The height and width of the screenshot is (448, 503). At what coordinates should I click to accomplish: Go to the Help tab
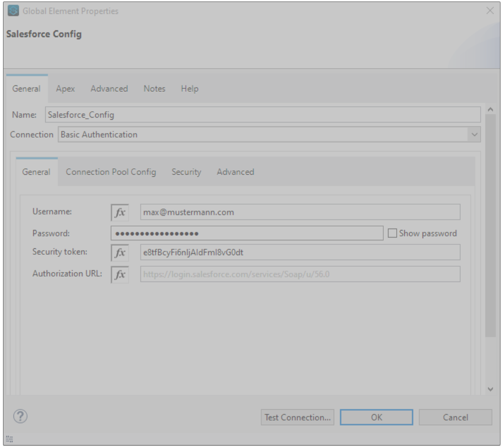click(189, 89)
